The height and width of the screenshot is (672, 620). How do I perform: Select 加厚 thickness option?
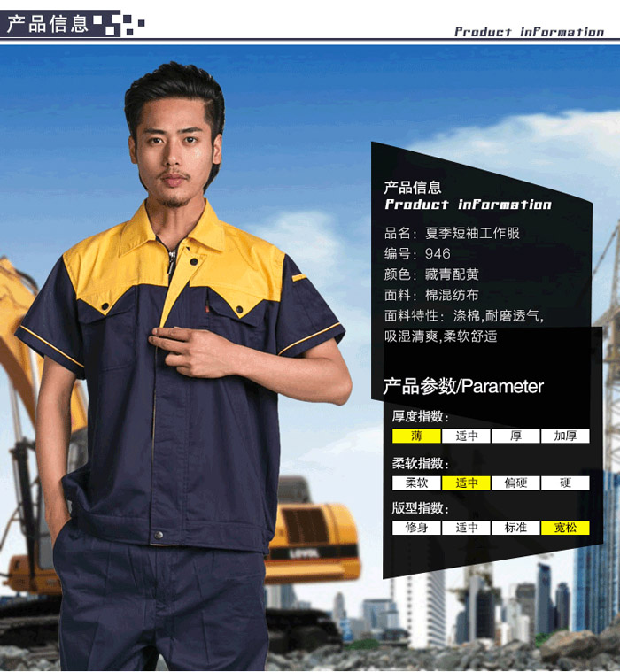[x=565, y=436]
